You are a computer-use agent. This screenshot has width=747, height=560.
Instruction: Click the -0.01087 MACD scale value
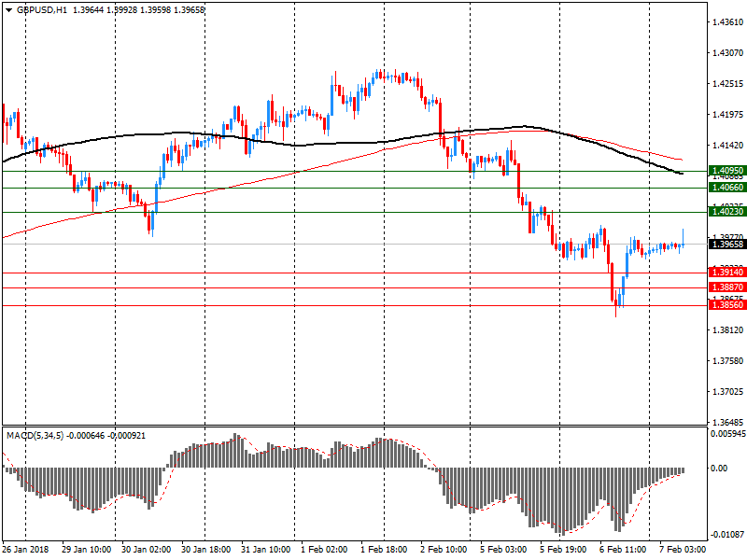click(x=725, y=535)
